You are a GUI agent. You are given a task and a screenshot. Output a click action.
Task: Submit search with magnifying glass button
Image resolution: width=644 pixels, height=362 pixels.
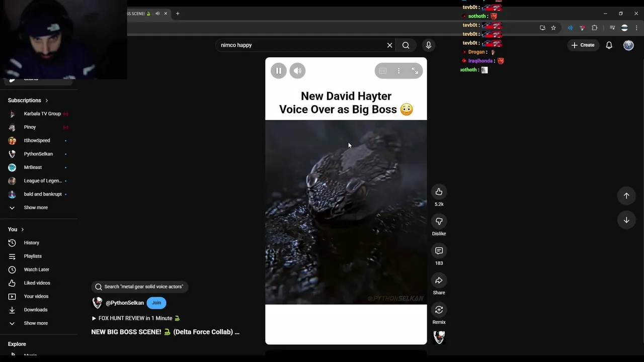[x=406, y=45]
